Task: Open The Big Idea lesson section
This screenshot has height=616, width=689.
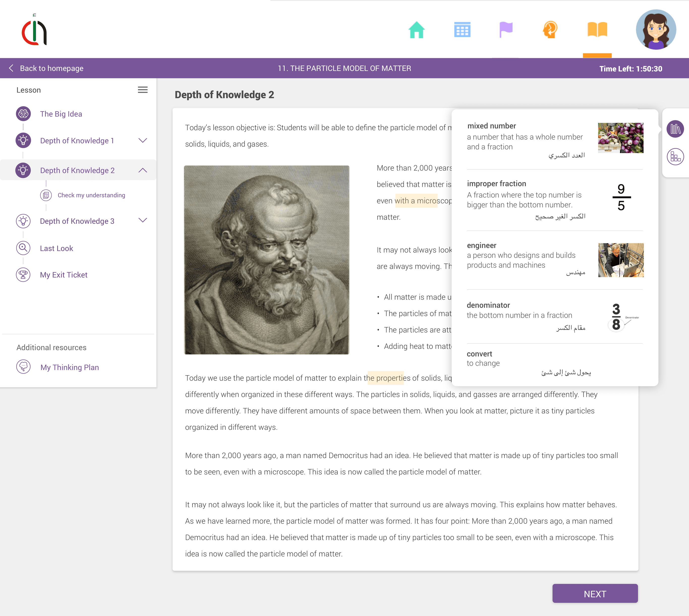Action: 61,114
